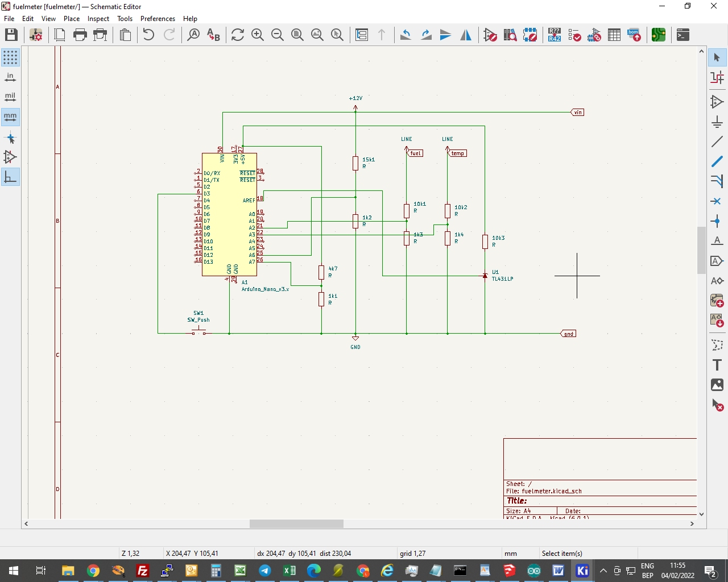Screen dimensions: 728x582
Task: Run the electrical rules checker
Action: (574, 35)
